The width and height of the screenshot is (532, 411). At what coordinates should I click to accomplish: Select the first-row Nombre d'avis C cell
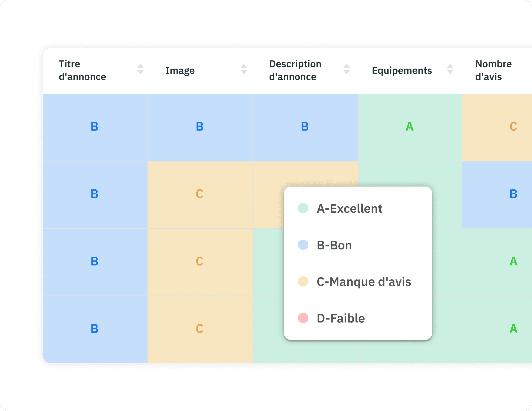(x=513, y=127)
